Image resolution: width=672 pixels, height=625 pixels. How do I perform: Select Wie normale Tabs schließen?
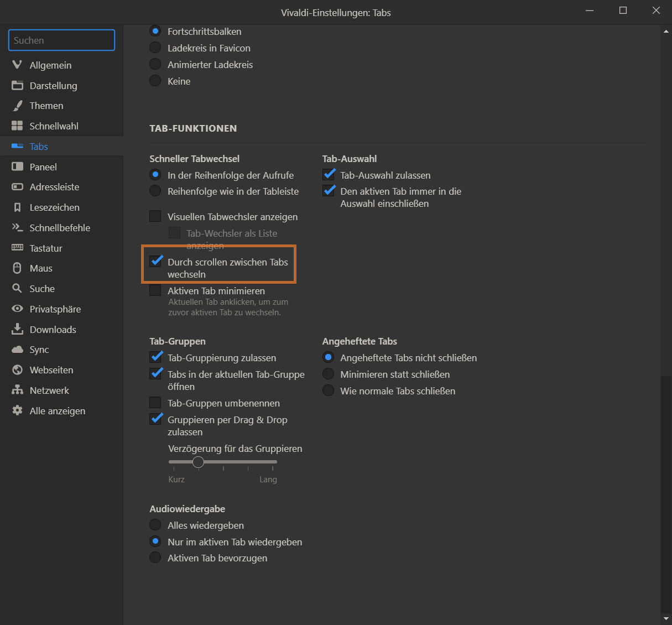pos(329,390)
